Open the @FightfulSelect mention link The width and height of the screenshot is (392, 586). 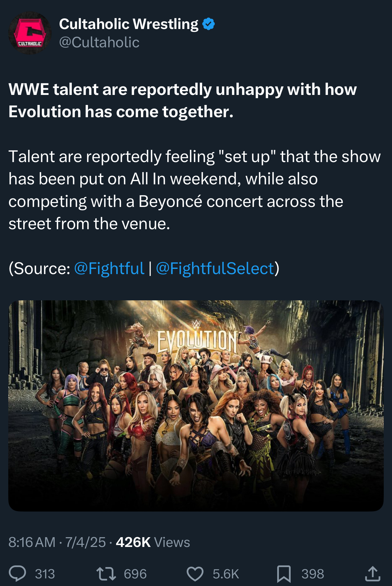(x=215, y=269)
